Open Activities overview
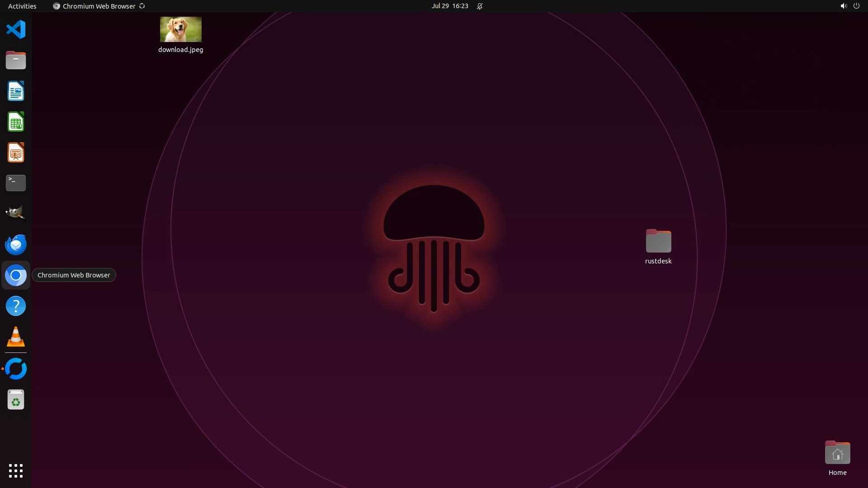 22,6
